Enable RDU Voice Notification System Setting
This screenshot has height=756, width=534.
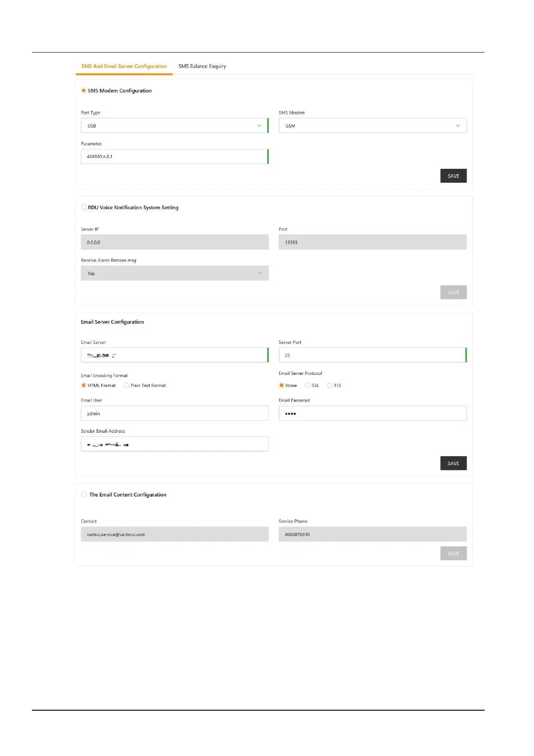[x=84, y=207]
